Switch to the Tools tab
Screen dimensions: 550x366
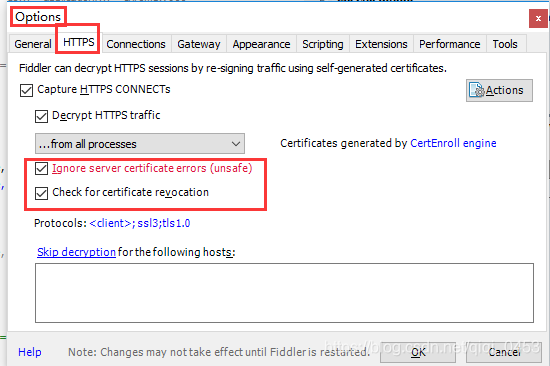point(505,44)
